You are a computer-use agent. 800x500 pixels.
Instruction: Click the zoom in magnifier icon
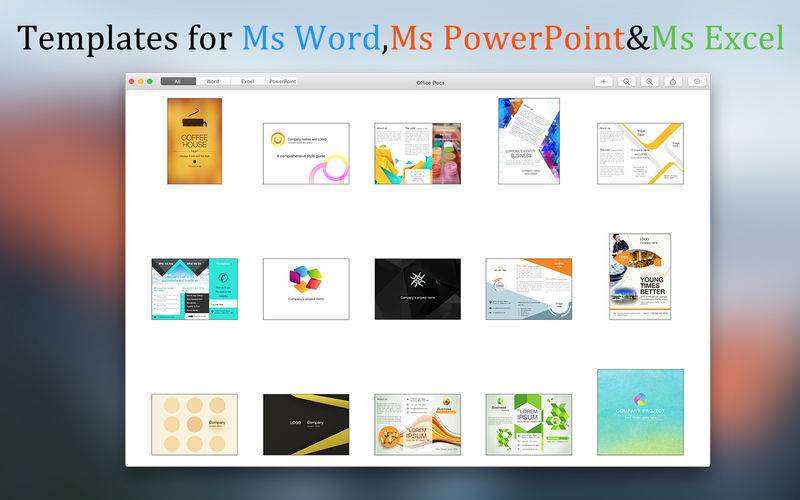[x=649, y=82]
